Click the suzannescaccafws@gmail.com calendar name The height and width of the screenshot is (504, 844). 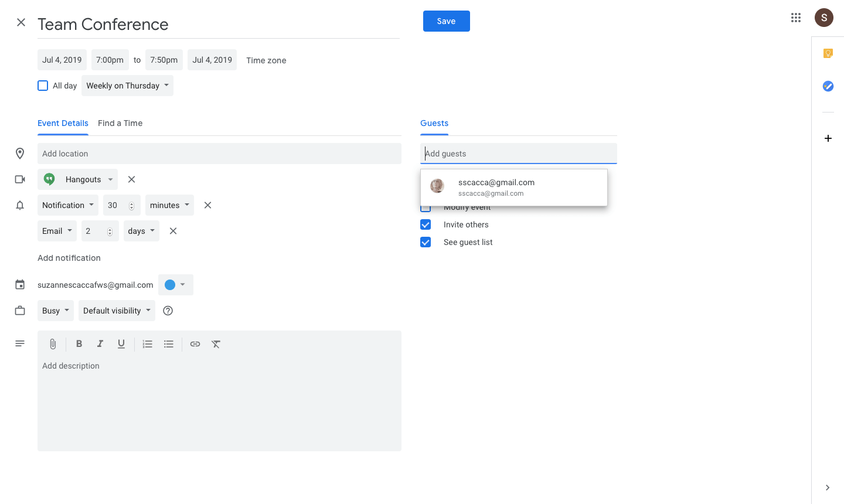pos(96,285)
